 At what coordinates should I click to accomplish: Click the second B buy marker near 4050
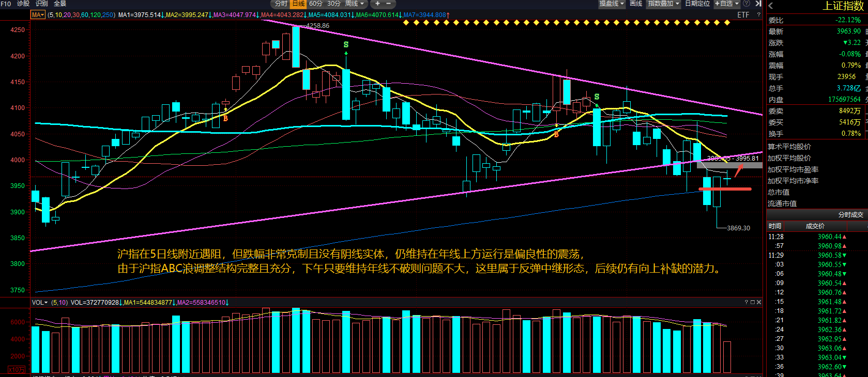(556, 134)
